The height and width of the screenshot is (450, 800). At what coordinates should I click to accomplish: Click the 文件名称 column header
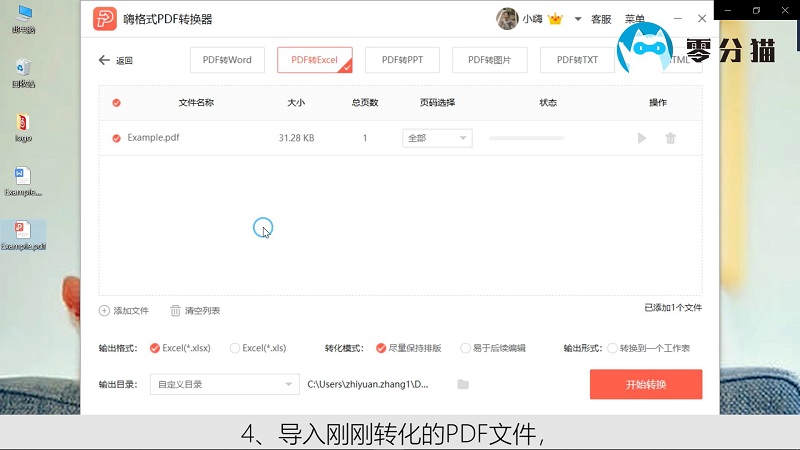[x=196, y=103]
